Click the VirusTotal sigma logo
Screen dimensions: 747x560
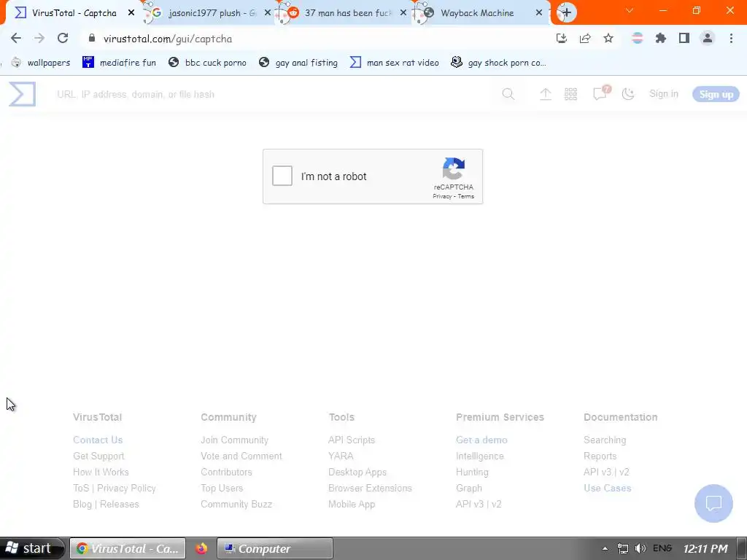[23, 94]
